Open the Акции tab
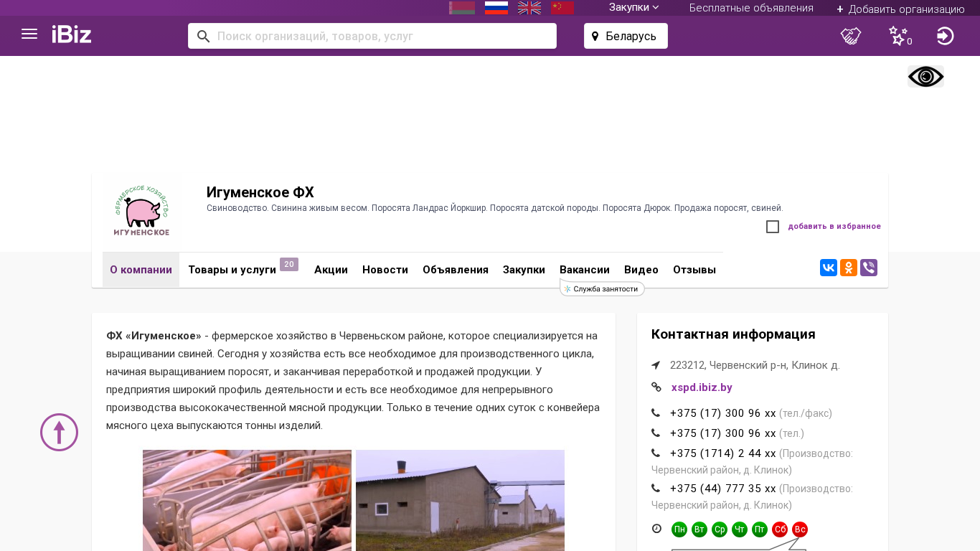 click(331, 270)
